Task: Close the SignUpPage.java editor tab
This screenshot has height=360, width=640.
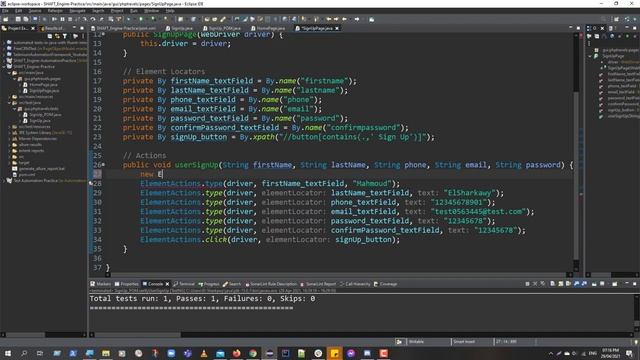Action: (337, 29)
